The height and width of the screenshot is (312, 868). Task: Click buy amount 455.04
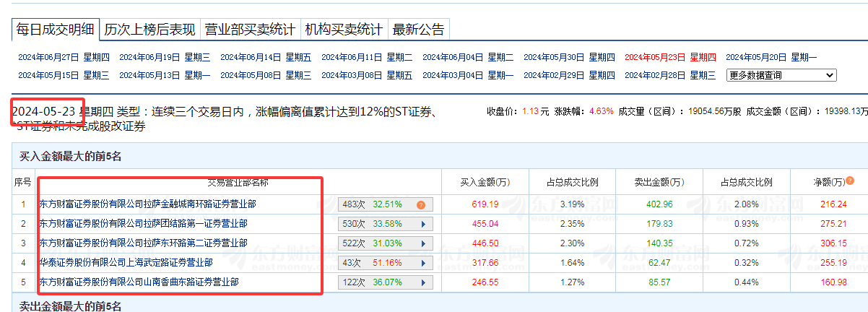pos(485,224)
